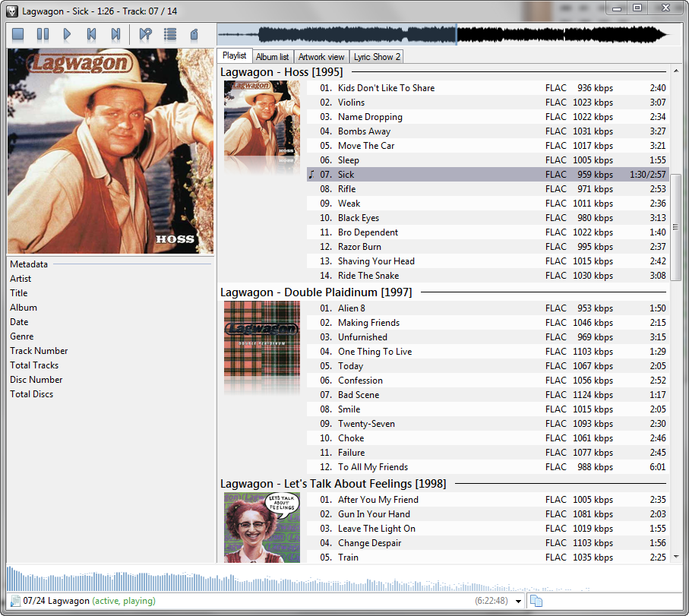Screen dimensions: 689x616
Task: Select the track Name Dropping
Action: pos(488,117)
